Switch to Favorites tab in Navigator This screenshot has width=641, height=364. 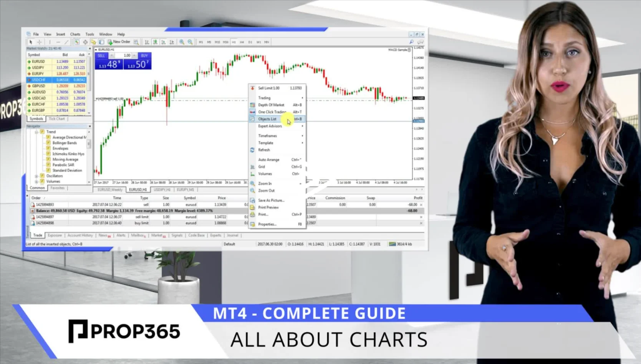point(58,188)
